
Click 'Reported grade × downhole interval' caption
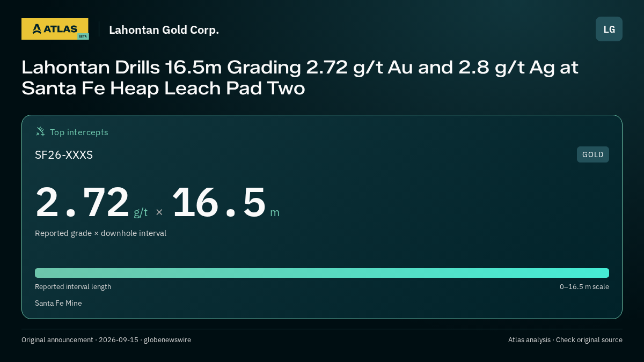[100, 233]
